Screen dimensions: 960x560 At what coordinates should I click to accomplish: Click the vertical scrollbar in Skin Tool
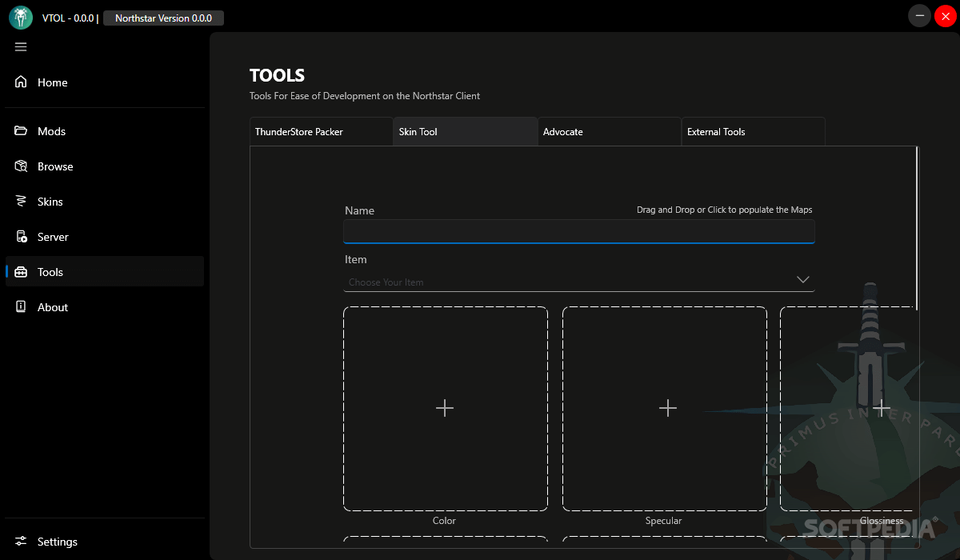(x=917, y=229)
